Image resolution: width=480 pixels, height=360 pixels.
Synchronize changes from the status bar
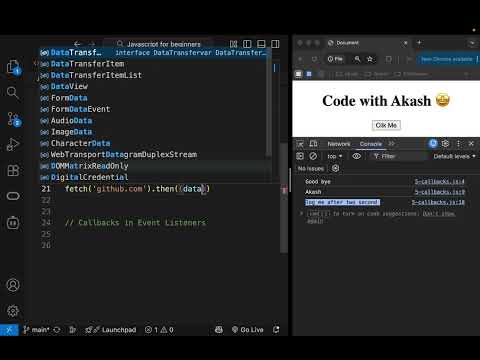pos(57,330)
